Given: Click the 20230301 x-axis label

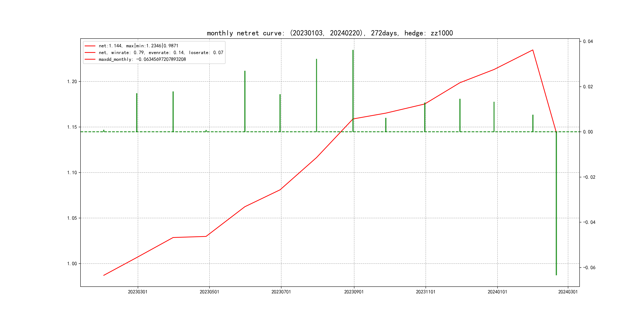Looking at the screenshot, I should click(138, 292).
